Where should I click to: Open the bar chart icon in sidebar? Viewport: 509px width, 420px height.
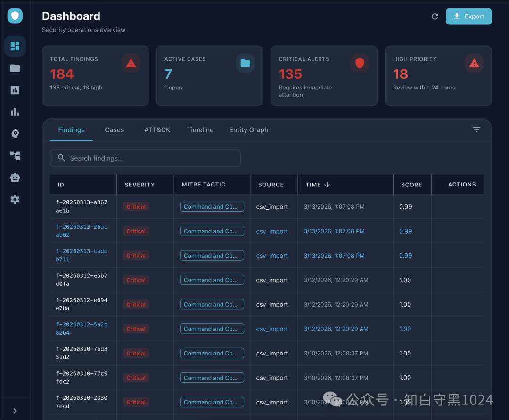click(15, 112)
